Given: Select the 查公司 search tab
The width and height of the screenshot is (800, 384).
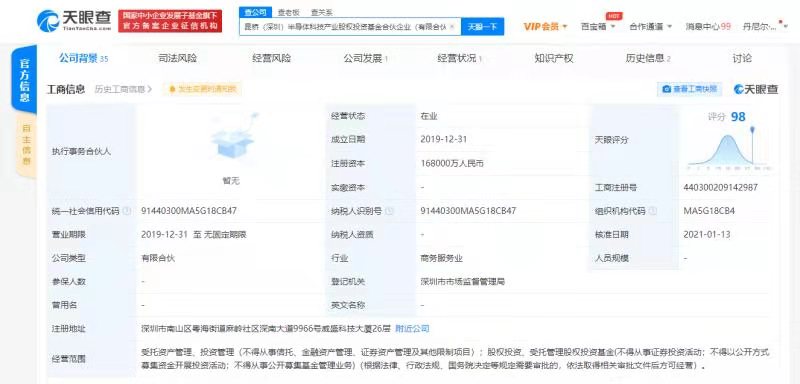Looking at the screenshot, I should 255,13.
